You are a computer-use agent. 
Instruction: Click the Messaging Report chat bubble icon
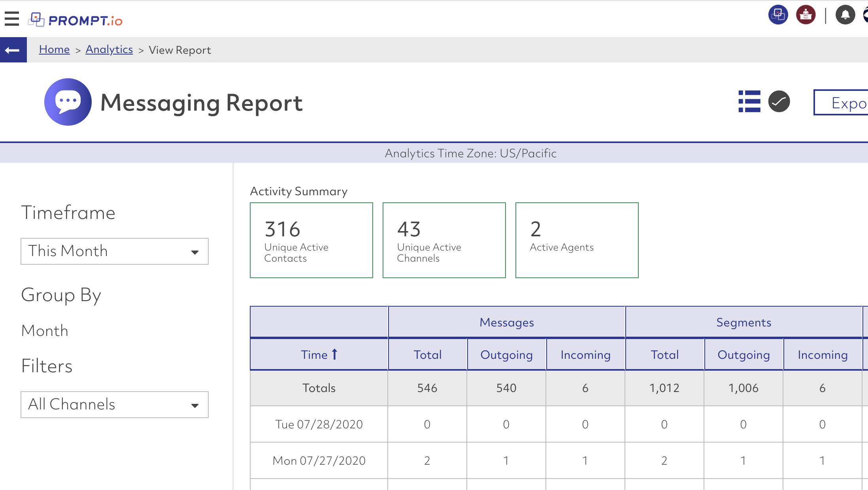coord(68,102)
